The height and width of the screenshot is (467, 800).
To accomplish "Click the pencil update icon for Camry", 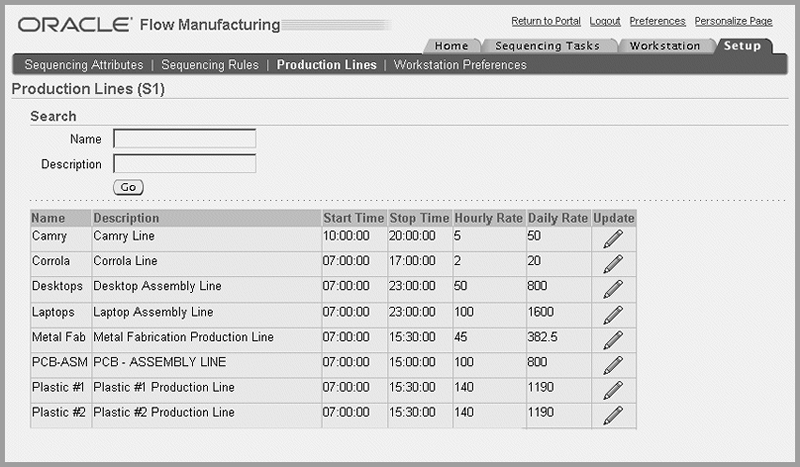I will 613,239.
